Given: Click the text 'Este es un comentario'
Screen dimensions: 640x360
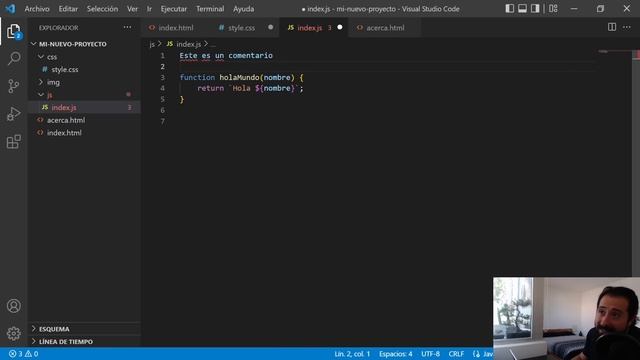Looking at the screenshot, I should tap(226, 56).
